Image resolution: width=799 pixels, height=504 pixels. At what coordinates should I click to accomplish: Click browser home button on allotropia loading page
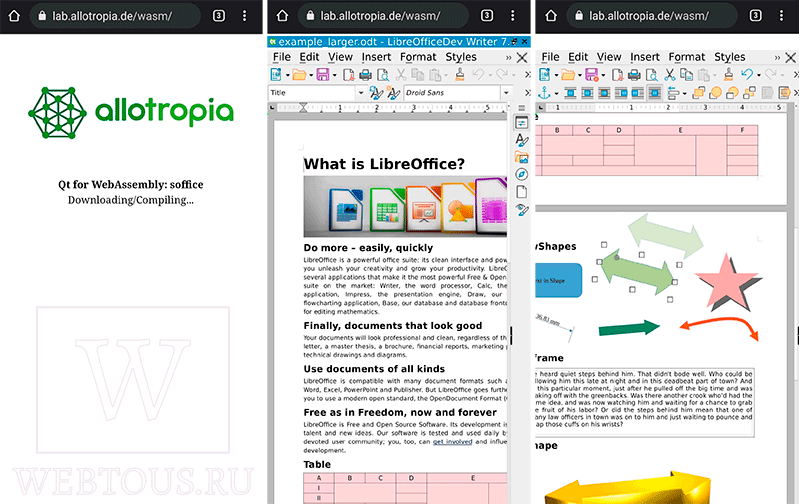[x=14, y=16]
